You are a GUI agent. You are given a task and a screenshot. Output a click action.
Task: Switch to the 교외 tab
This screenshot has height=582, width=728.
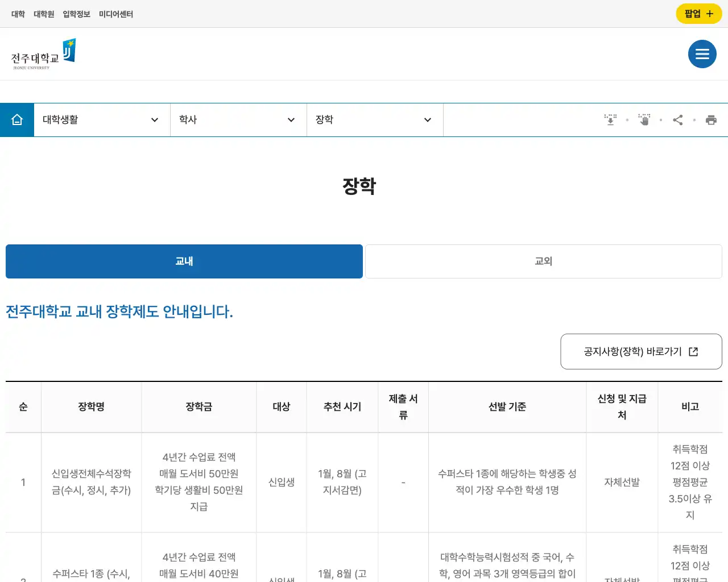click(x=544, y=261)
